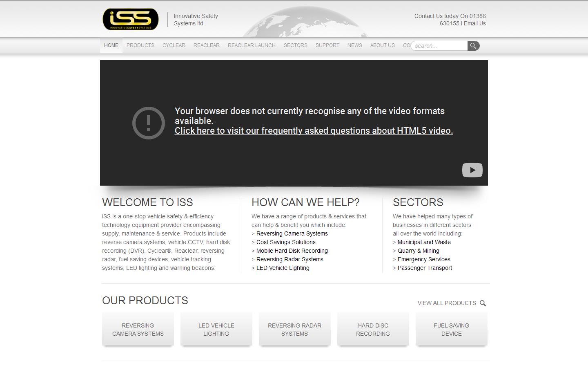Click the YouTube play button on the video
The height and width of the screenshot is (368, 588).
(472, 170)
